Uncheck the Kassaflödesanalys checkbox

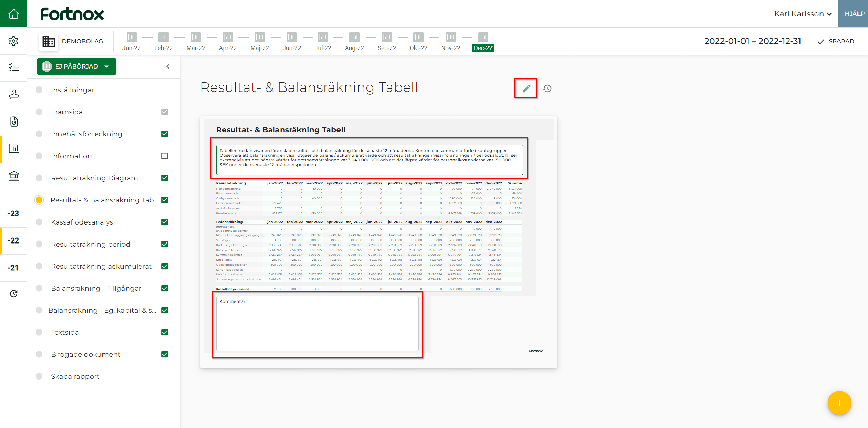point(165,222)
